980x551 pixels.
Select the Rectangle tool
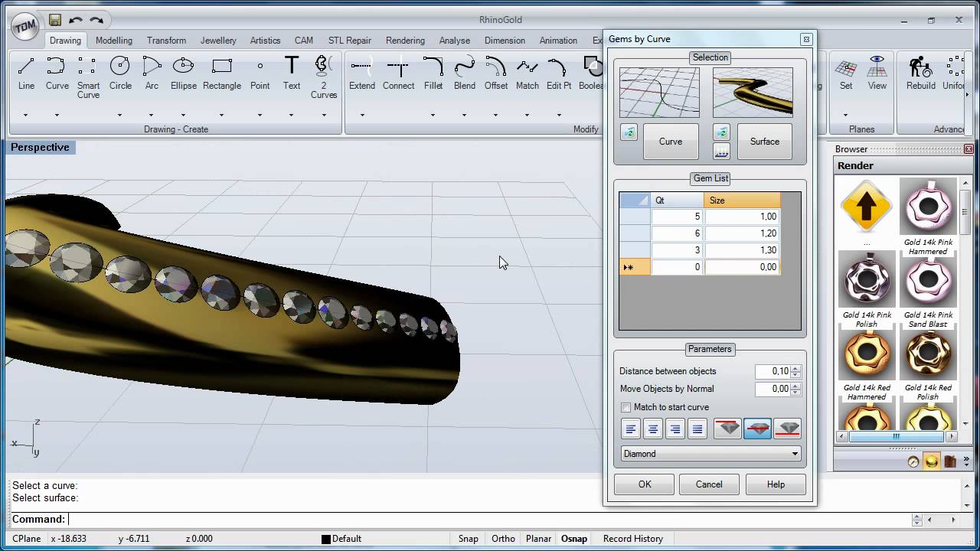(x=222, y=74)
